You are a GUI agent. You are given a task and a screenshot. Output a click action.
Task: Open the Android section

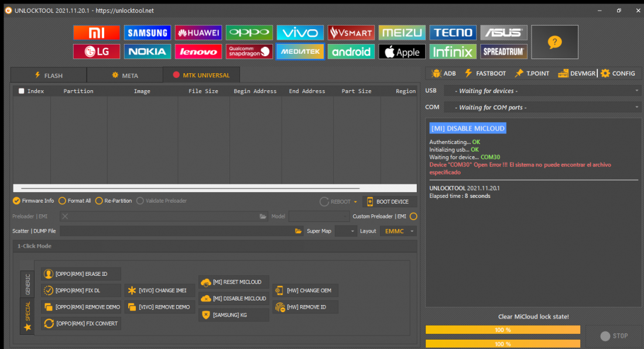point(351,52)
